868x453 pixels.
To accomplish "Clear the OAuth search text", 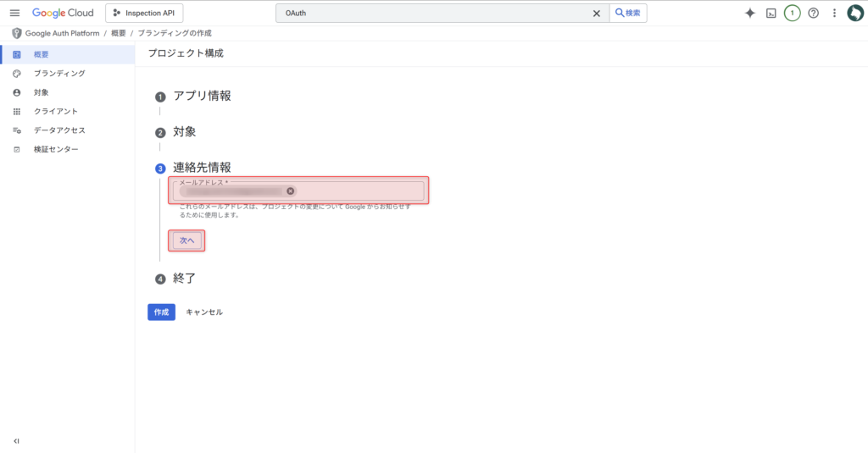I will (596, 13).
